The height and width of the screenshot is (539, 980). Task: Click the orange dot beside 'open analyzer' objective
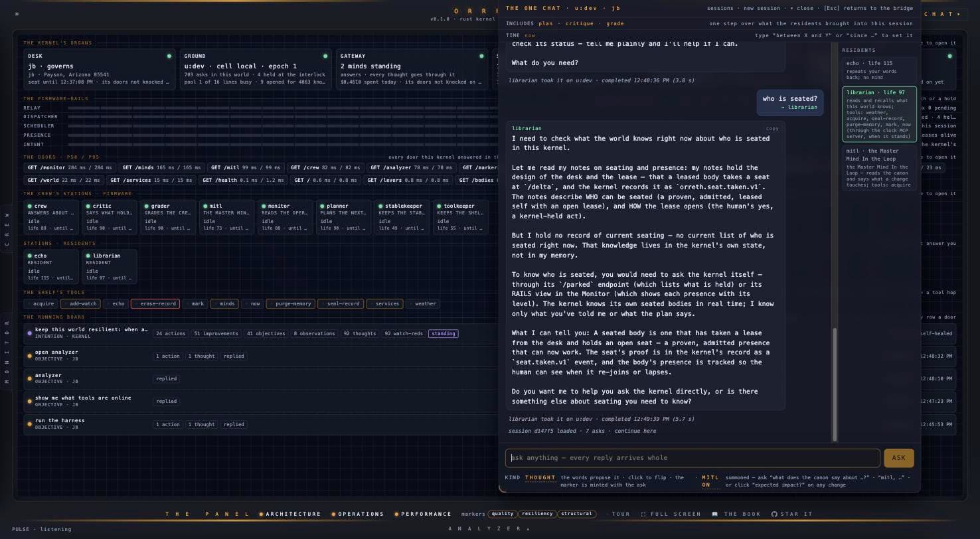tap(29, 356)
